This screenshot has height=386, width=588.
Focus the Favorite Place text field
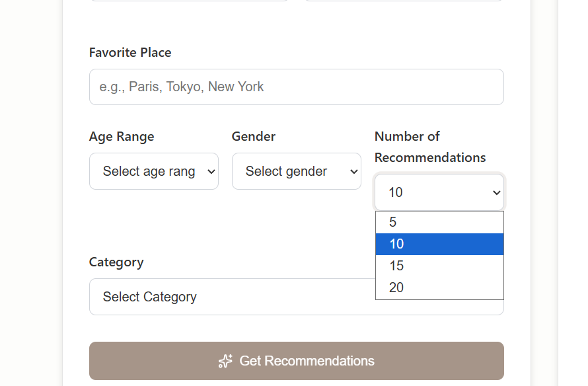[296, 87]
